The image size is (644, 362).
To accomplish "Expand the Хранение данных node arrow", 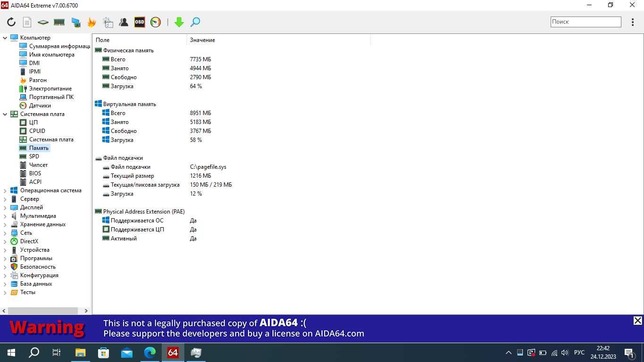I will [5, 224].
